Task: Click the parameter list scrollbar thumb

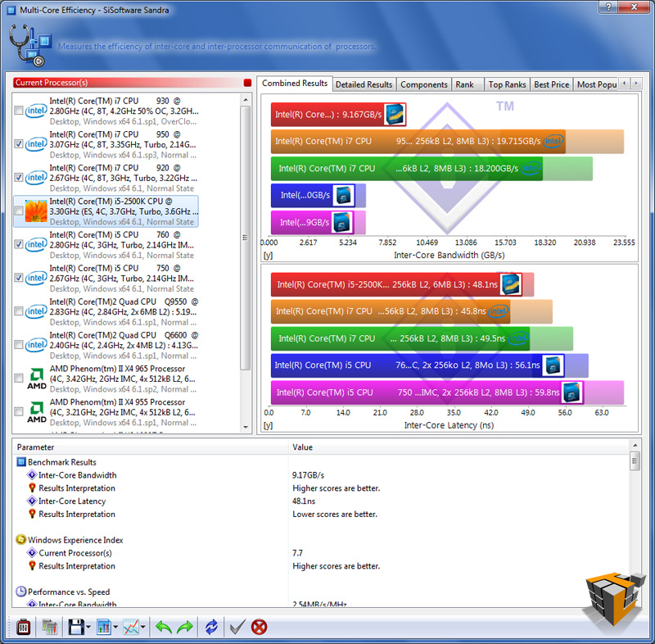Action: coord(635,461)
